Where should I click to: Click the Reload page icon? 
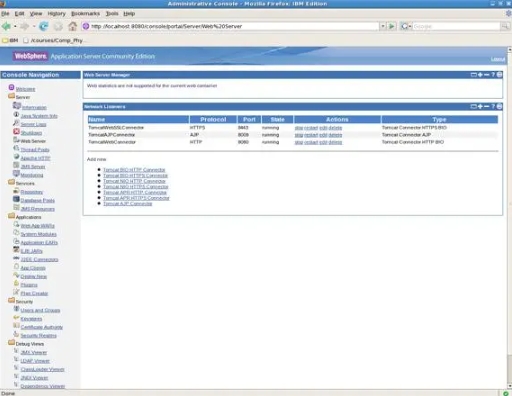44,26
